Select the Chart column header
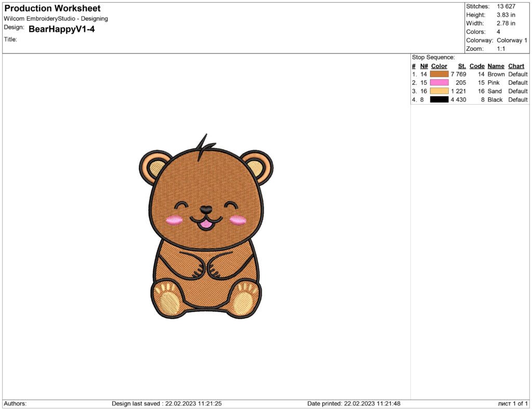This screenshot has height=409, width=532. coord(516,66)
